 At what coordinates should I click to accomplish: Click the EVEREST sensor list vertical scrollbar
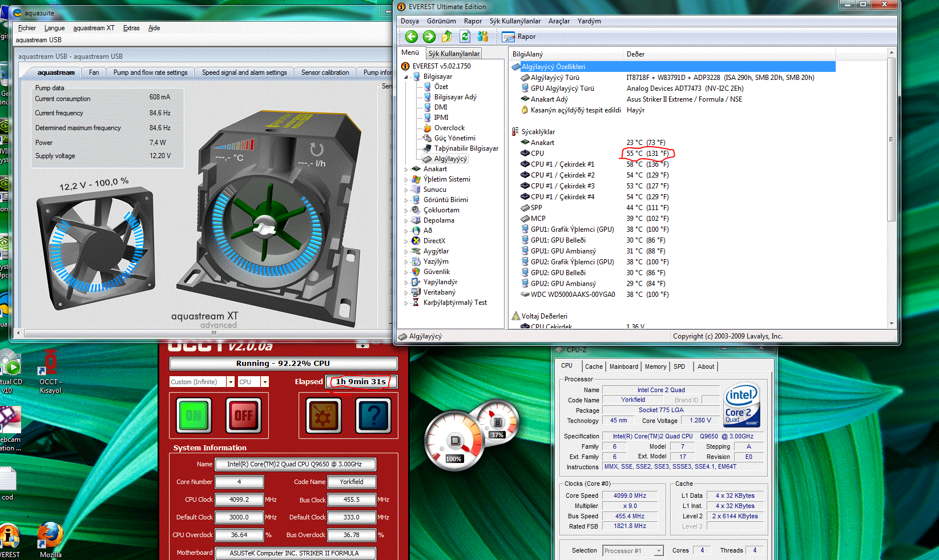click(x=891, y=188)
